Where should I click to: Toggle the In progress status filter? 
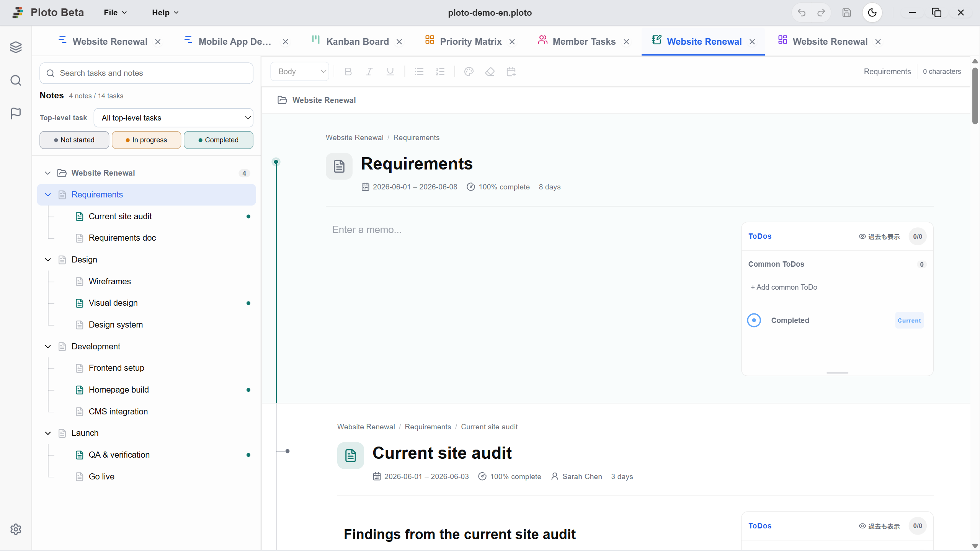click(x=146, y=140)
